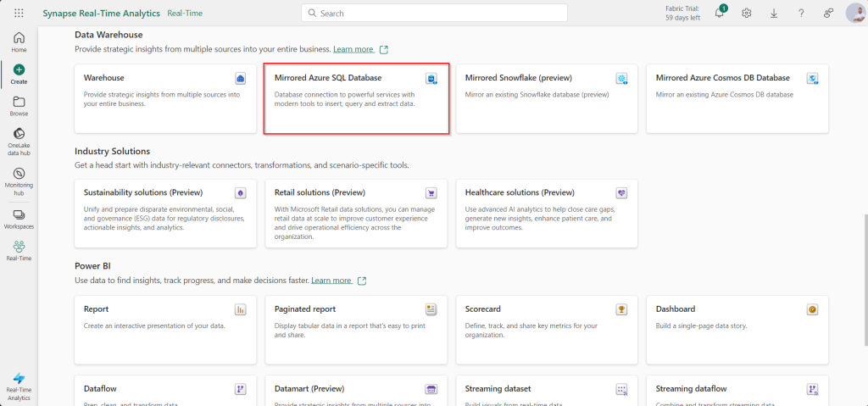Create a Report
The image size is (868, 406).
165,330
